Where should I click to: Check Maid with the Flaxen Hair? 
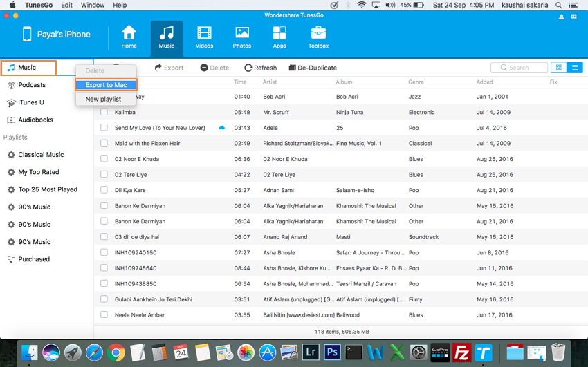[104, 143]
